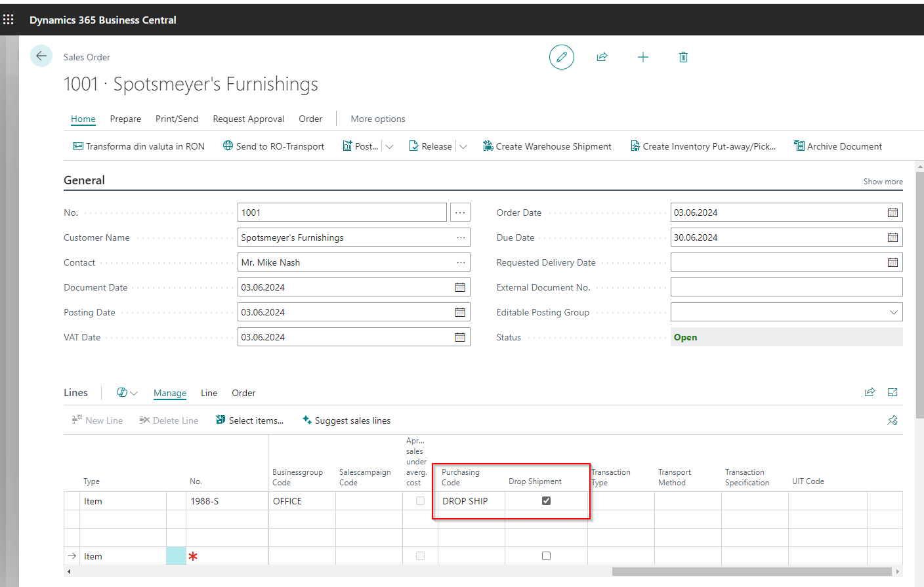924x587 pixels.
Task: Click the Lines section heading
Action: (x=75, y=393)
